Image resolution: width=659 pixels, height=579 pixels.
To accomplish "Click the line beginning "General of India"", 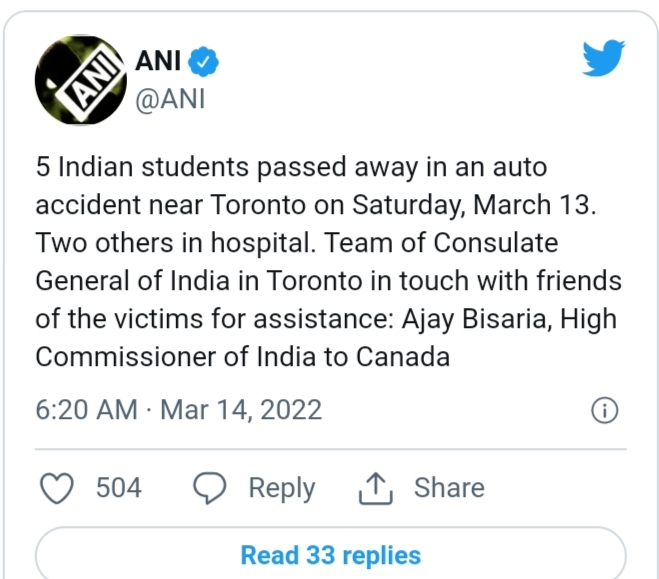I will (328, 281).
